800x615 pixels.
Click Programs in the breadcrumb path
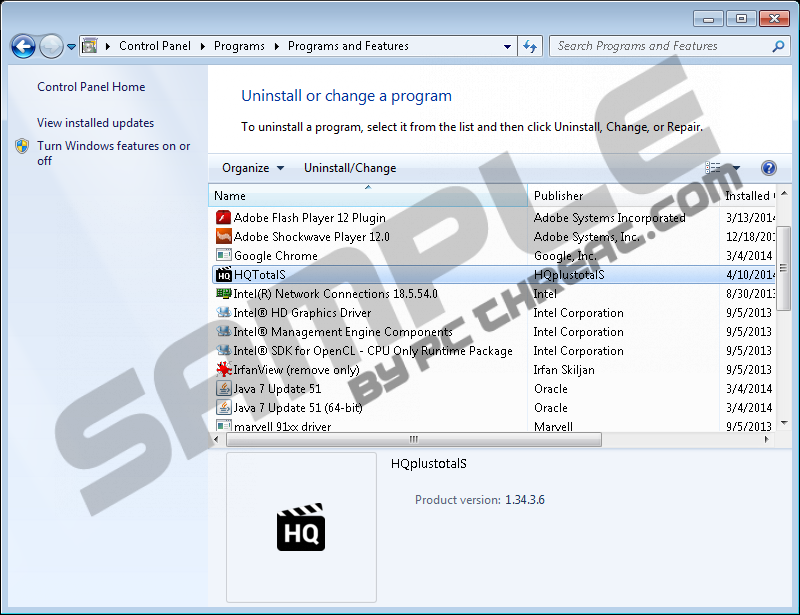pyautogui.click(x=239, y=46)
